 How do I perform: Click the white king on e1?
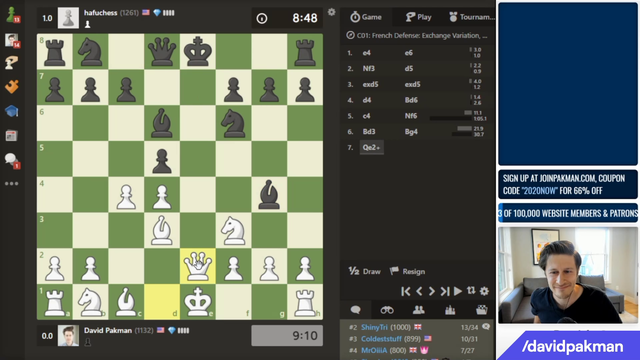coord(198,302)
